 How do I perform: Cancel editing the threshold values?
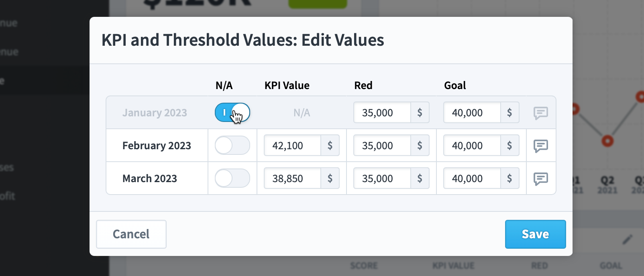(131, 234)
